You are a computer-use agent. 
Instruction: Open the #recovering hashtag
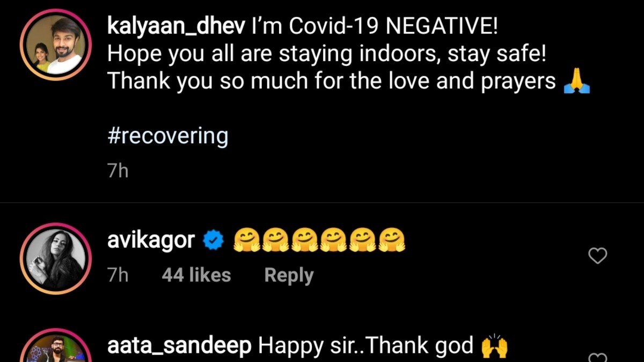click(x=168, y=136)
